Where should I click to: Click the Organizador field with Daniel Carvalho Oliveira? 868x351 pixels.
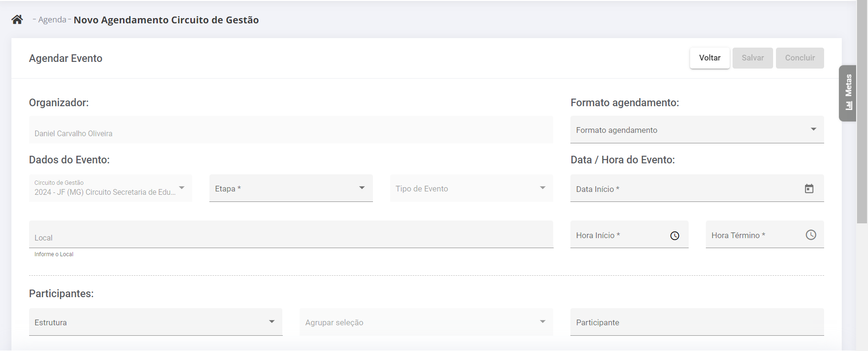point(291,130)
